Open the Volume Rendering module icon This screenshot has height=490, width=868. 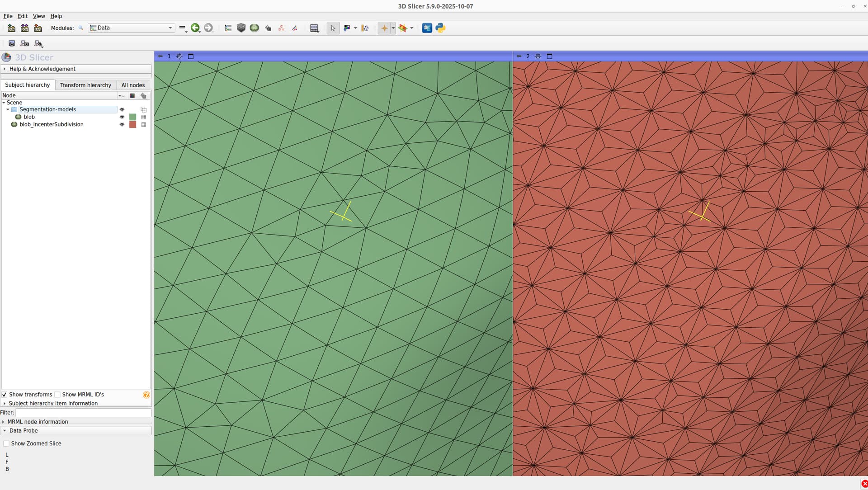pyautogui.click(x=241, y=28)
